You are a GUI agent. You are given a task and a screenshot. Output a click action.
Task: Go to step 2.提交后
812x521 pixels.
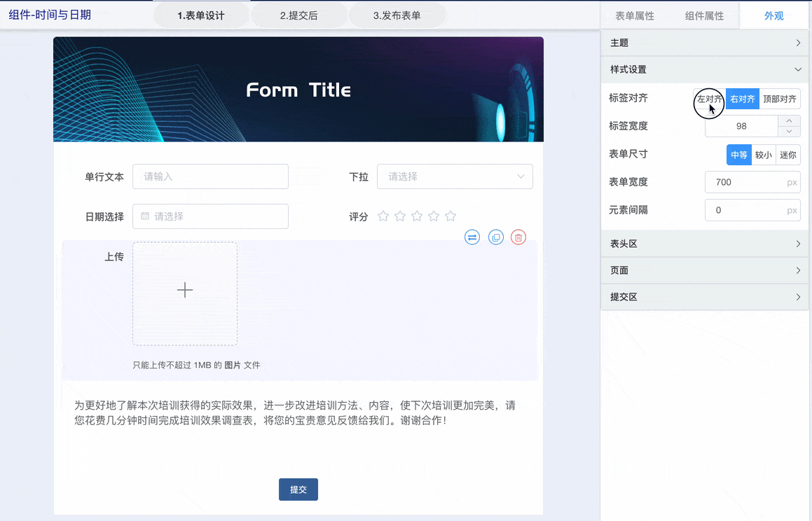(298, 15)
